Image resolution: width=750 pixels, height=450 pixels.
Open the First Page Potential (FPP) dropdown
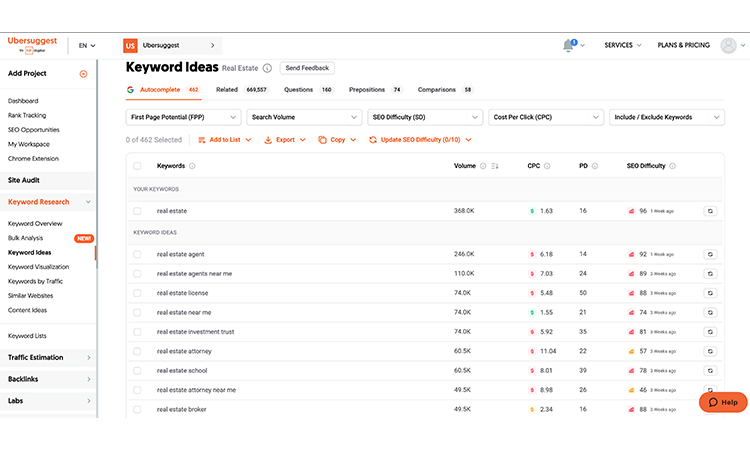coord(183,117)
